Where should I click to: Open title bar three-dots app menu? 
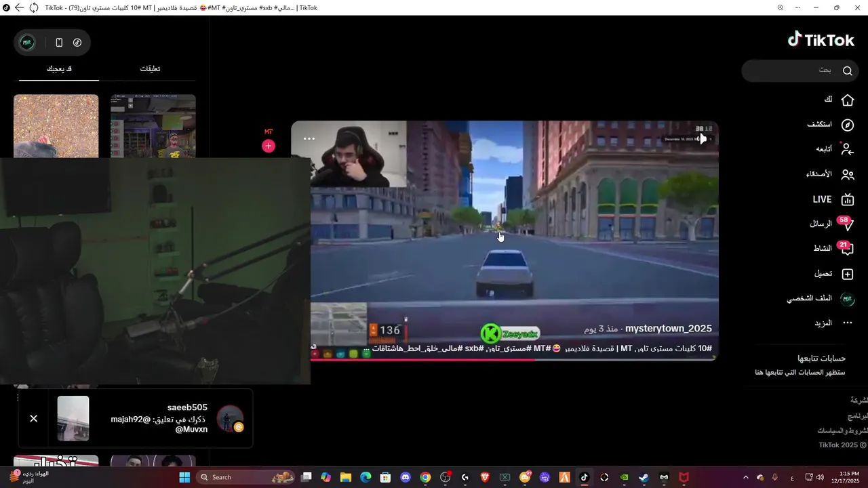pyautogui.click(x=799, y=7)
